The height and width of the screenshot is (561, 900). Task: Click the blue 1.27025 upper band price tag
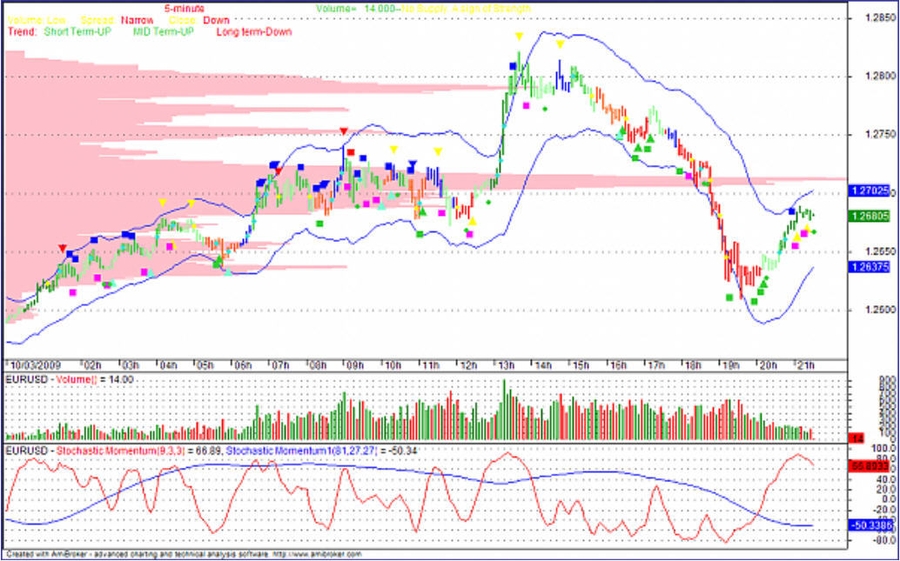point(869,190)
